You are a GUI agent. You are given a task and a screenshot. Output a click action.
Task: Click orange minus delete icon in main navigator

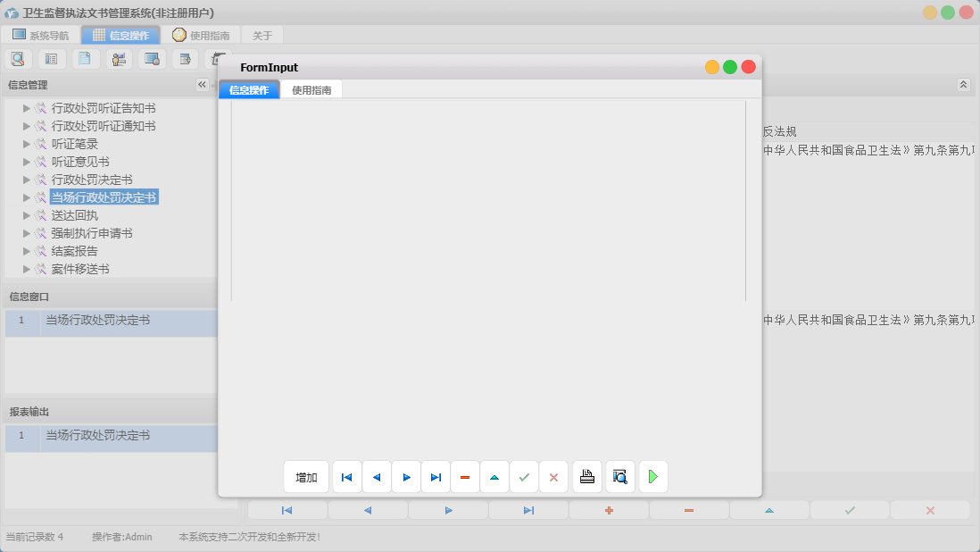coord(689,510)
